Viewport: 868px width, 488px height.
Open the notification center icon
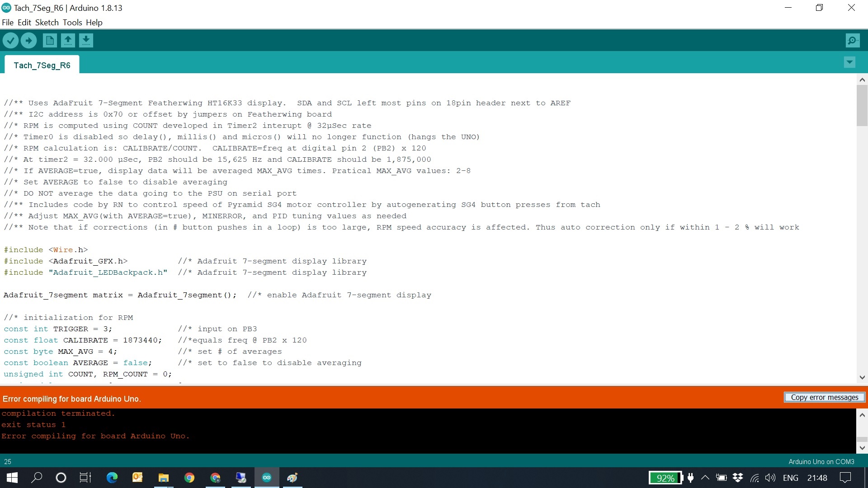click(x=845, y=478)
